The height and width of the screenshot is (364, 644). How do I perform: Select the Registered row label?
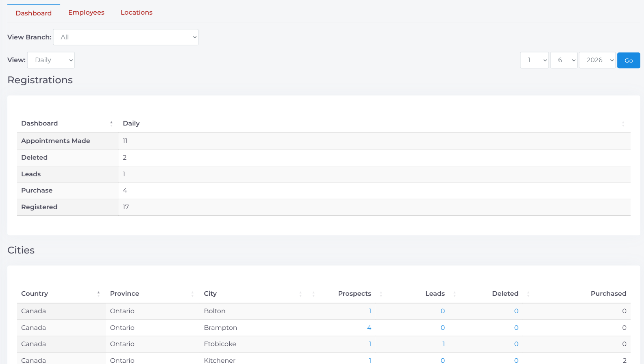pos(39,207)
